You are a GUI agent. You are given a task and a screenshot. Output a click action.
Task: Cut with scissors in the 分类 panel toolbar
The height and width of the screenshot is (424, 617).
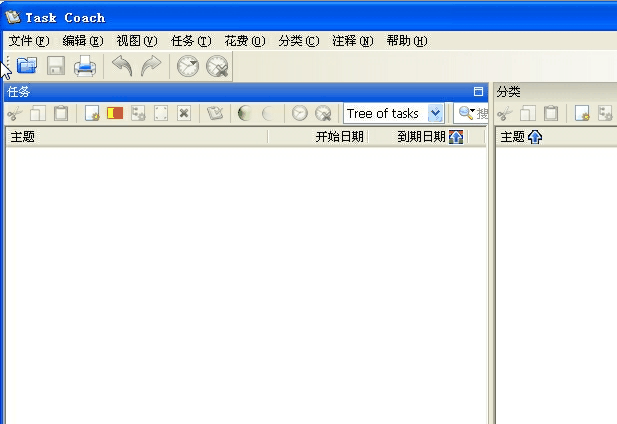pos(505,114)
